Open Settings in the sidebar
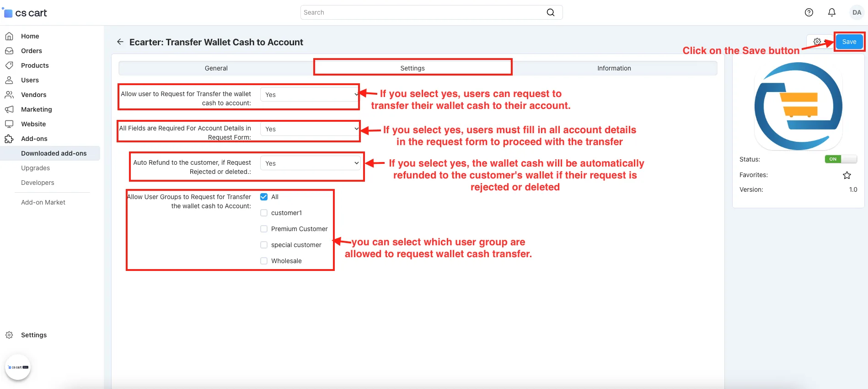Screen dimensions: 868x389 pos(34,335)
